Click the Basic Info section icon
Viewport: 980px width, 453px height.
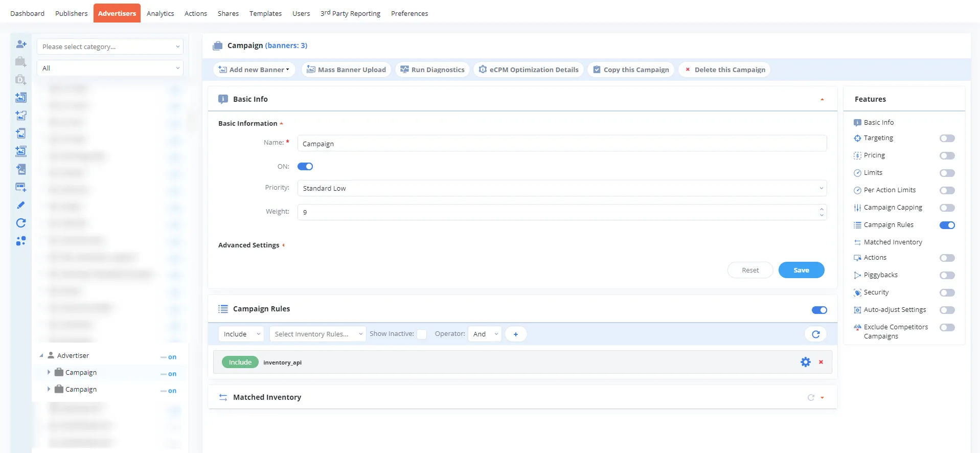(223, 99)
